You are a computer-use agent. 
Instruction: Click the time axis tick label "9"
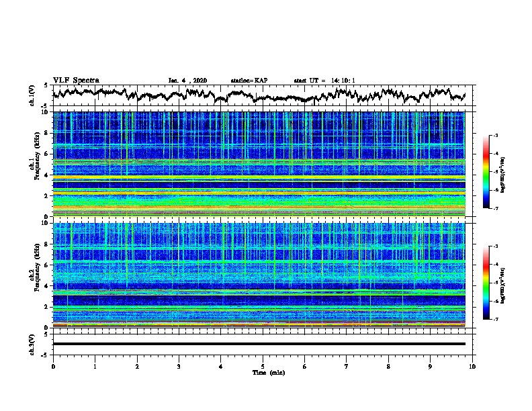coord(430,367)
